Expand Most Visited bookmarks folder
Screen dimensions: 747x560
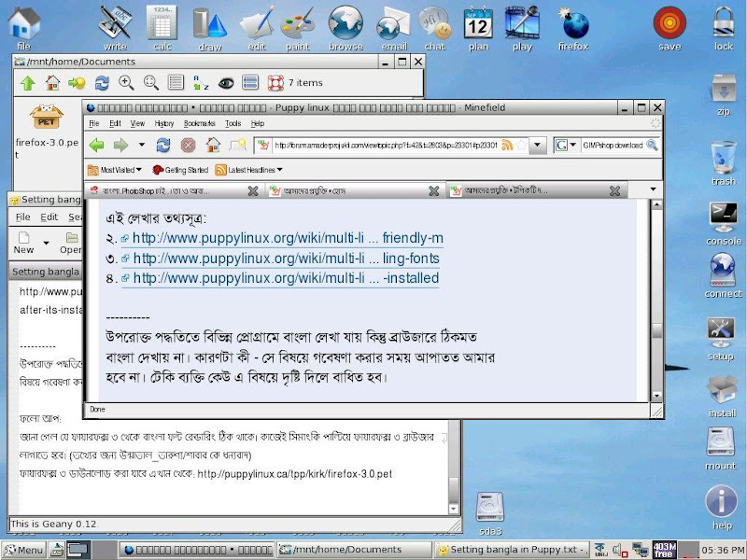click(115, 170)
